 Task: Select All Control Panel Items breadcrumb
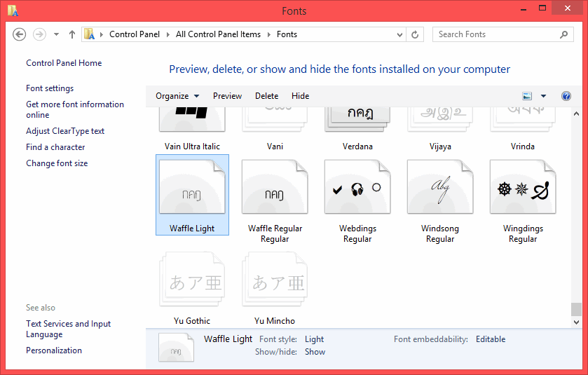point(218,34)
